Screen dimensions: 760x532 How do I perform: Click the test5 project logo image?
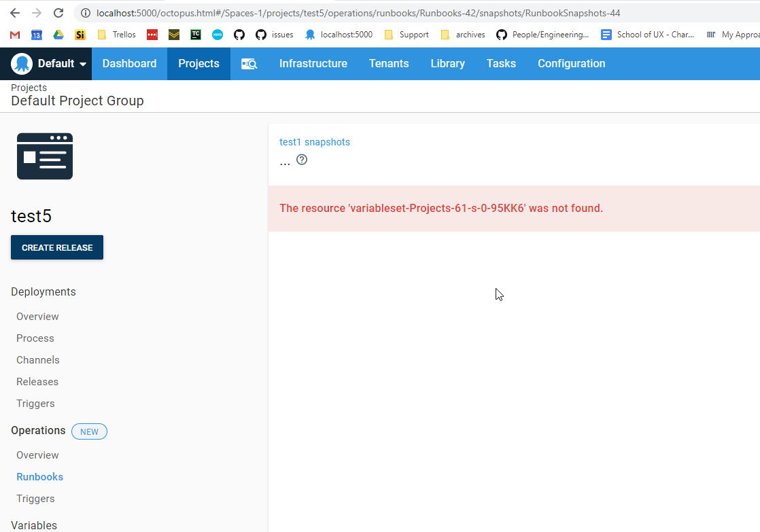[45, 156]
